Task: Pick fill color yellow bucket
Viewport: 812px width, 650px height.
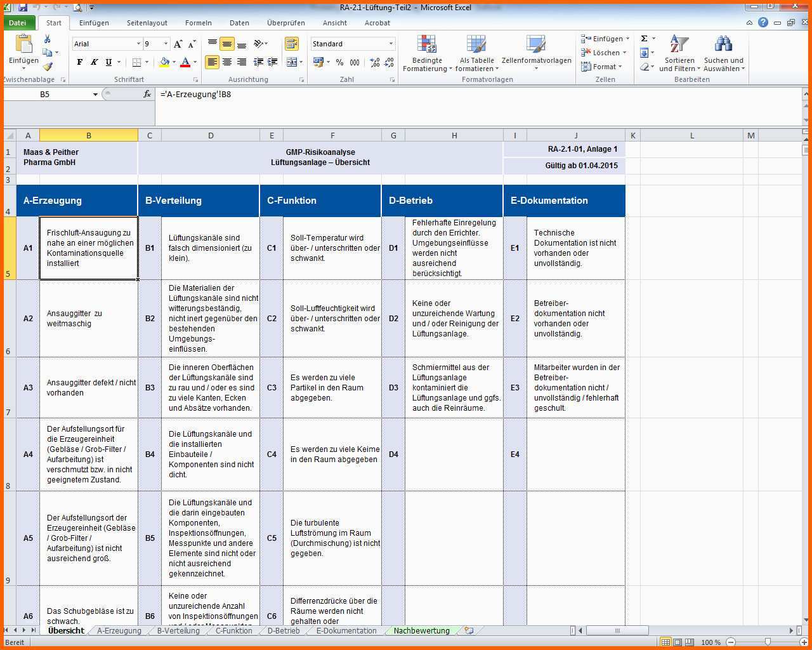Action: click(x=164, y=62)
